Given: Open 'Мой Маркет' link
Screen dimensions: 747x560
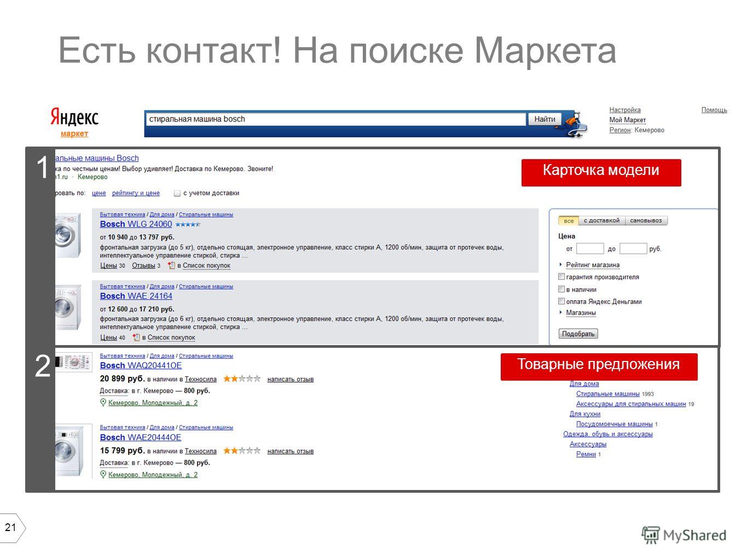Looking at the screenshot, I should pyautogui.click(x=628, y=120).
